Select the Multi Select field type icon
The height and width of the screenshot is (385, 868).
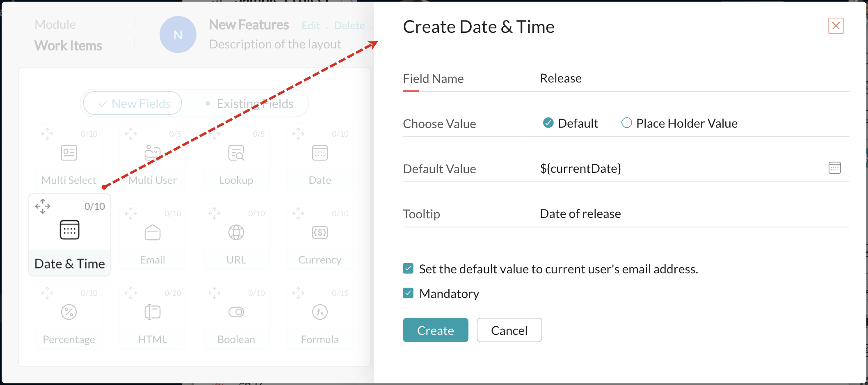click(x=69, y=153)
